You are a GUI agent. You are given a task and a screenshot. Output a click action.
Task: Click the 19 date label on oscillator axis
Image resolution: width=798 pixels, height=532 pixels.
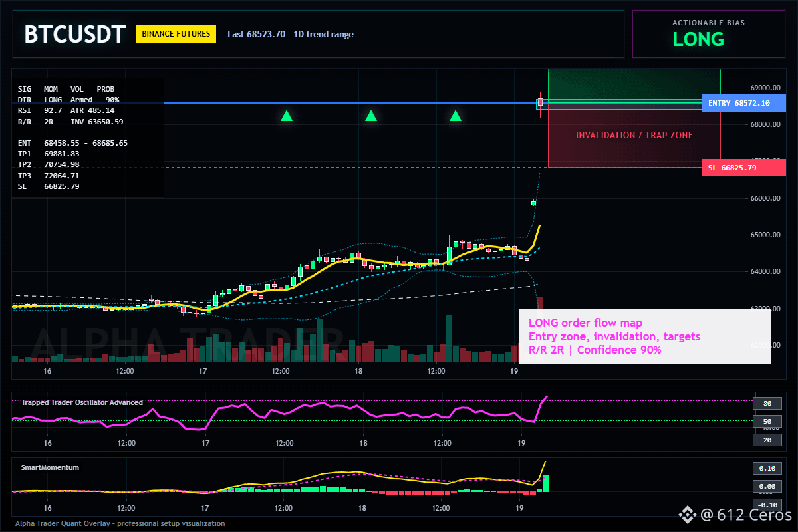(x=521, y=442)
